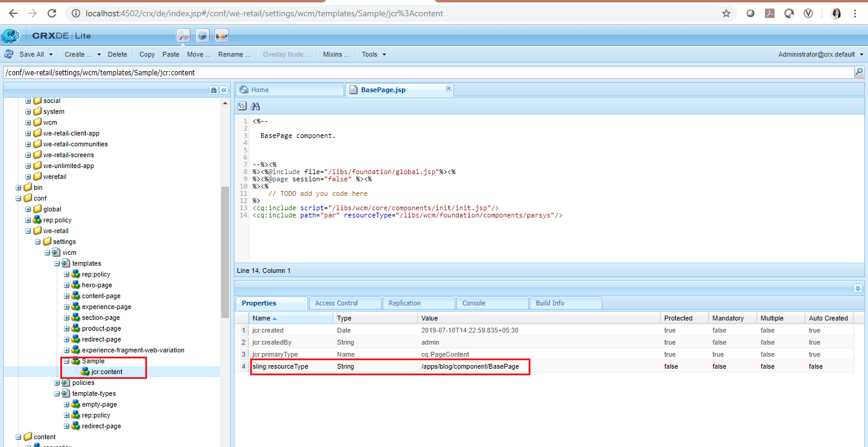868x447 pixels.
Task: Switch to the Replication tab
Action: pos(418,303)
